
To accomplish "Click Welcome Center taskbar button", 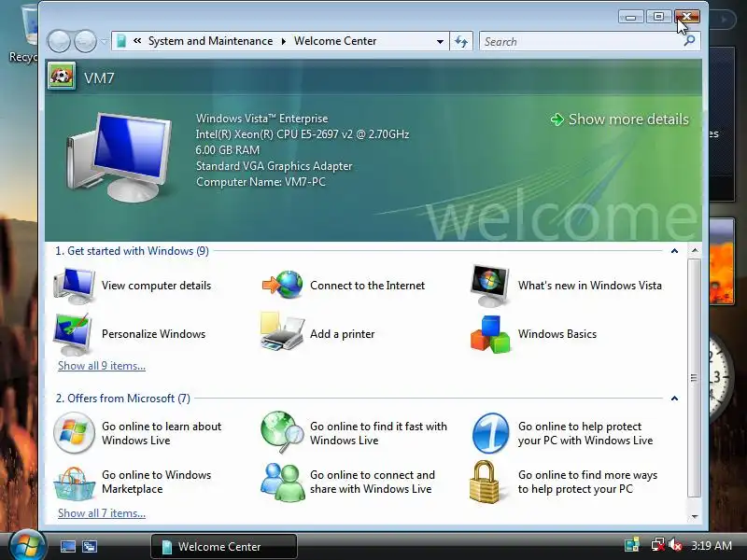I will [x=224, y=546].
